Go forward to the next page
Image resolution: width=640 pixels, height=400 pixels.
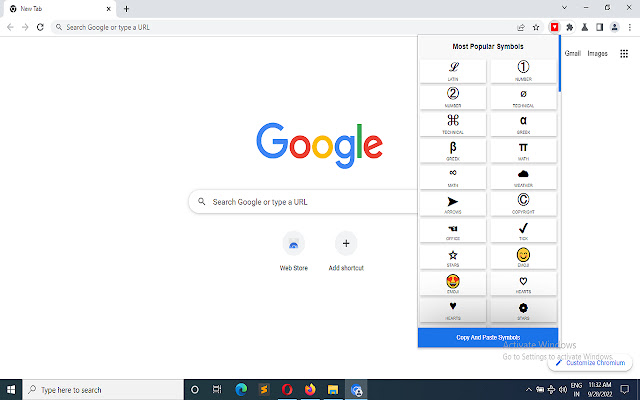pos(25,27)
